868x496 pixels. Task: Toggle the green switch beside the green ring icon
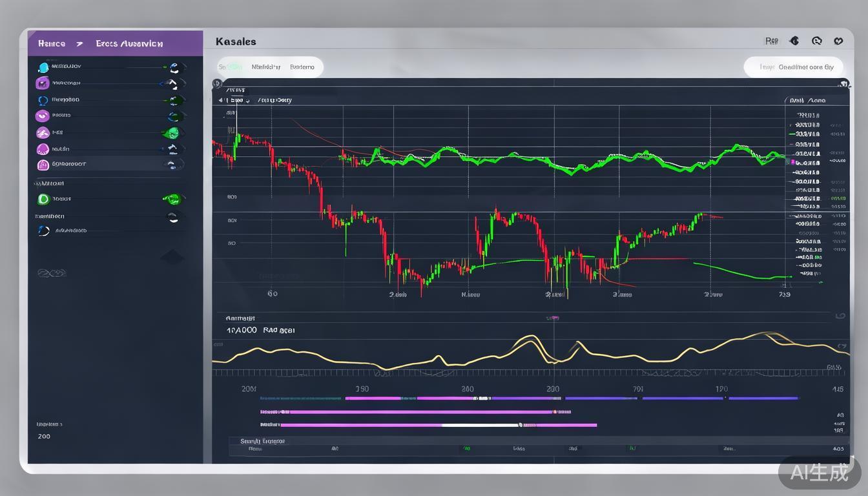tap(173, 199)
